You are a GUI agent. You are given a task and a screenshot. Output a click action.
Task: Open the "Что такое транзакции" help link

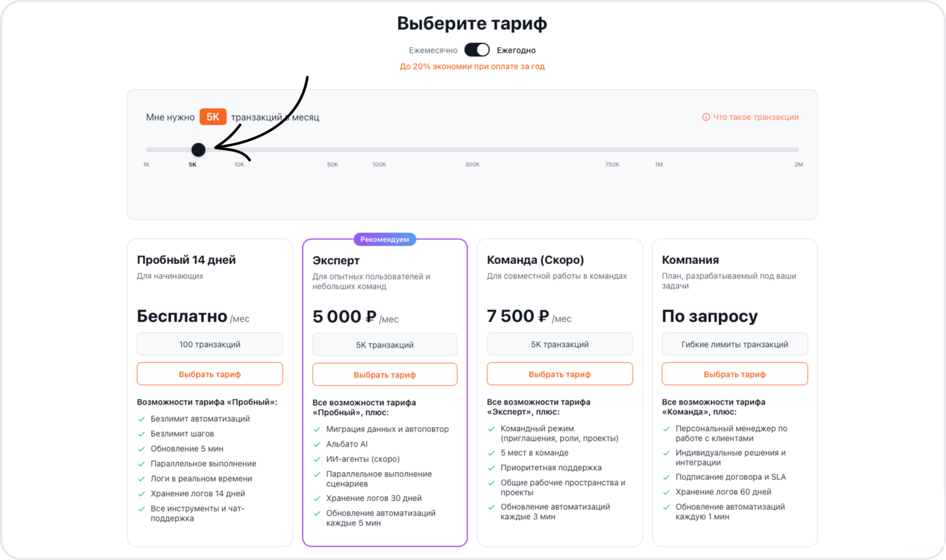pos(755,117)
